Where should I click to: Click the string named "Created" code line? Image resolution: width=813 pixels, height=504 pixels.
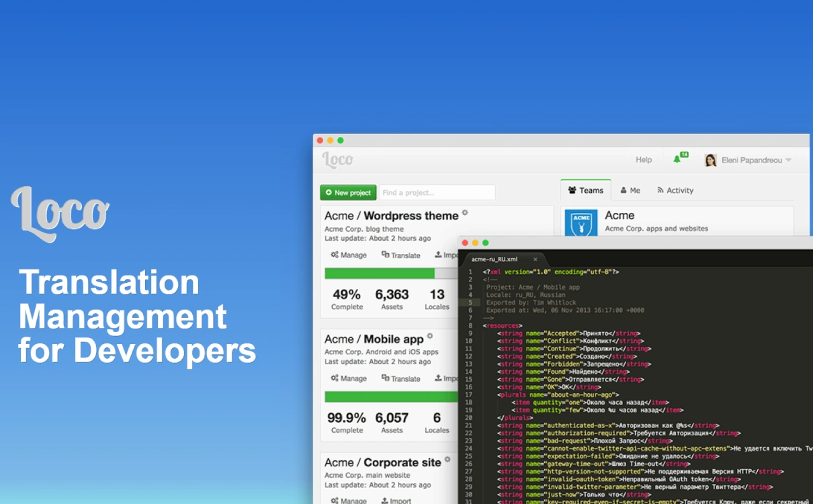pos(566,357)
